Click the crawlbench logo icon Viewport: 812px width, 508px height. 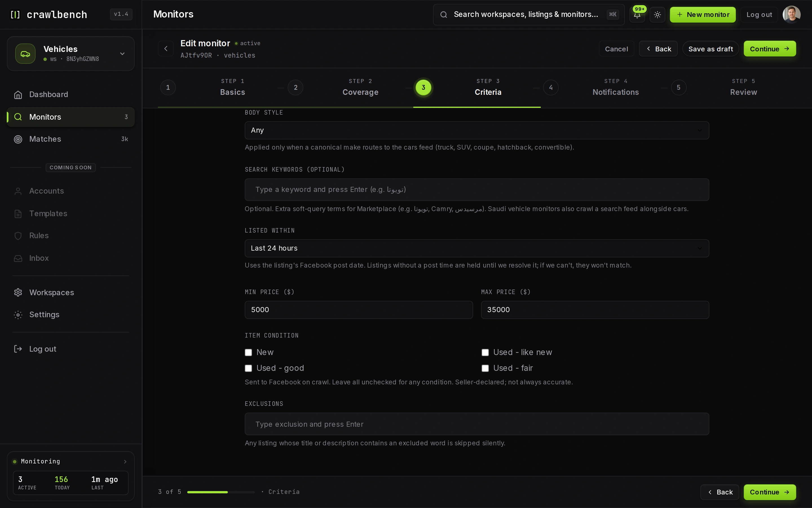[x=15, y=14]
